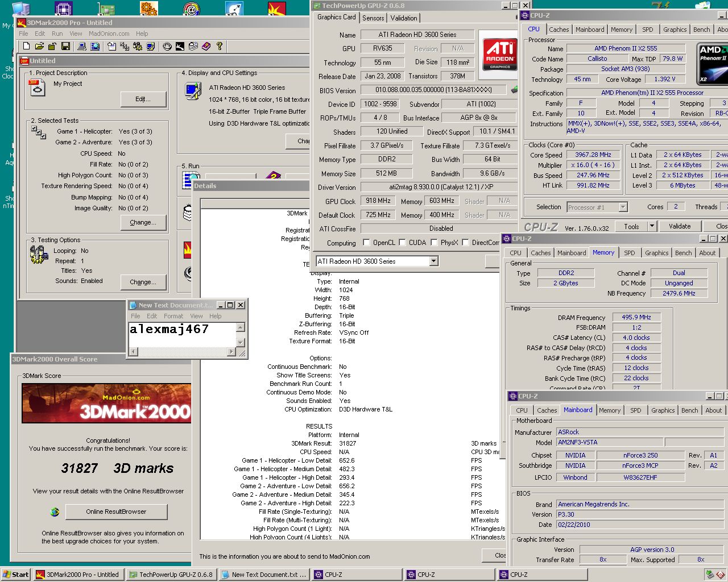Open the ATI Radeon HD 3600 Series card dropdown
The width and height of the screenshot is (728, 582).
tap(433, 261)
